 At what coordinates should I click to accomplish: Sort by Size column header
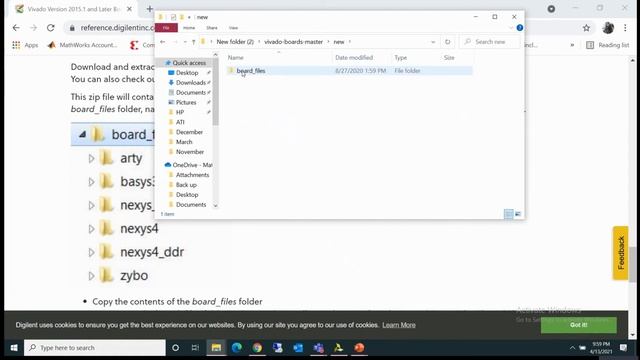point(449,58)
